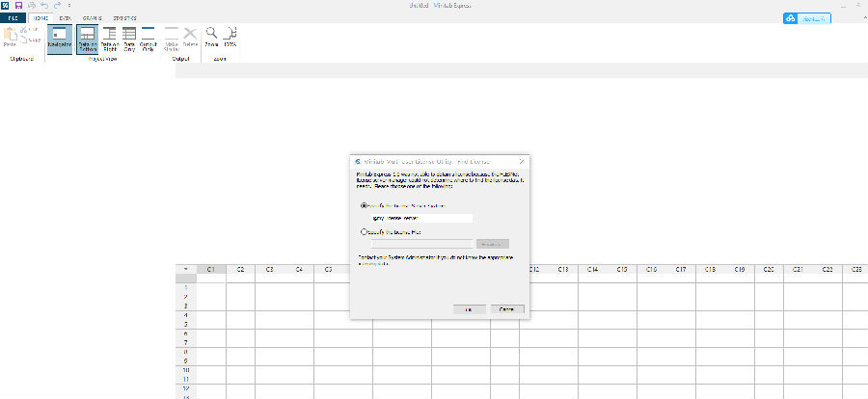This screenshot has width=868, height=399.
Task: Open the STATISTICS ribbon tab
Action: pos(124,18)
